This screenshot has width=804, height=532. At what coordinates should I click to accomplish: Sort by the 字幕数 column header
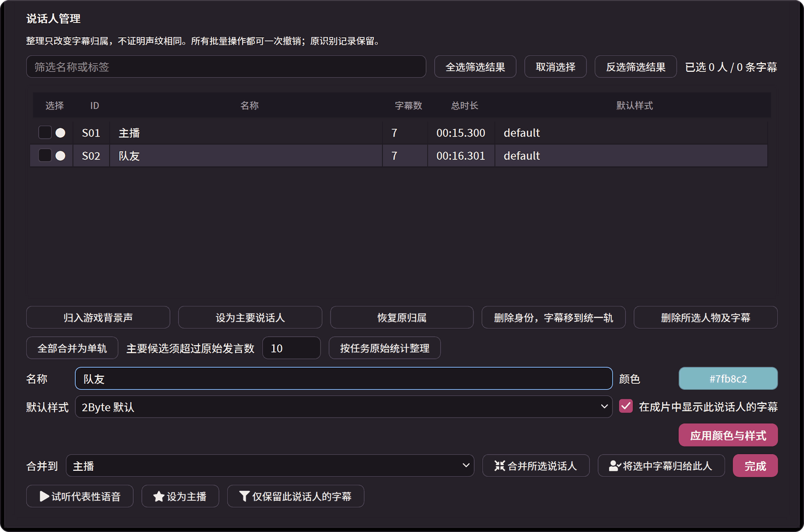point(409,105)
